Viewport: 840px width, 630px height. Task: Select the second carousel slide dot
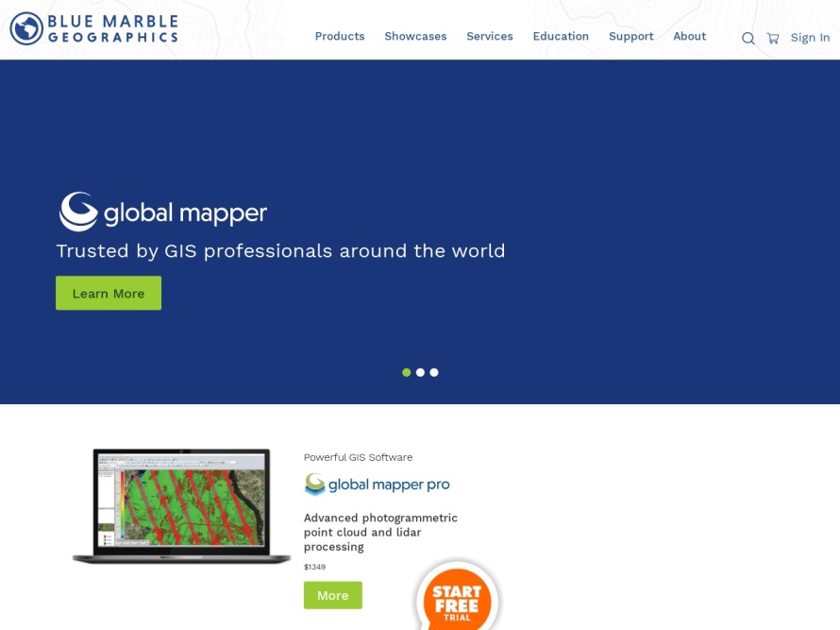[x=421, y=372]
